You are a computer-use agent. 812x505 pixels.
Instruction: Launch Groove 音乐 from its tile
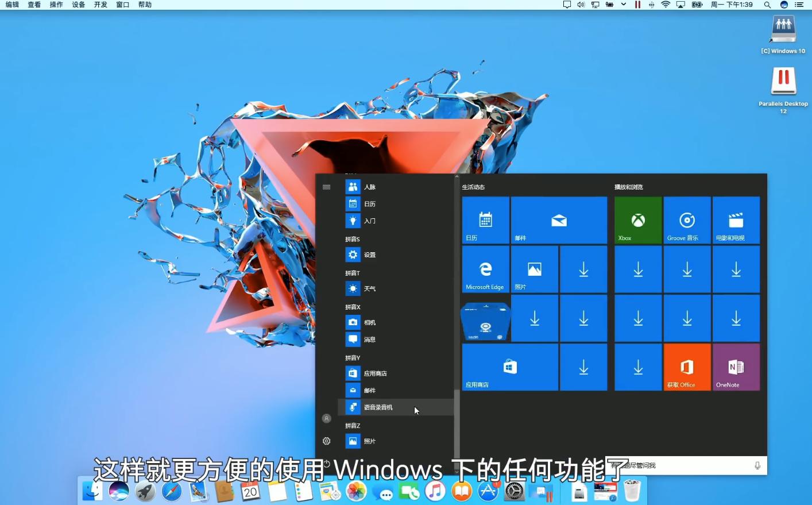pyautogui.click(x=687, y=220)
